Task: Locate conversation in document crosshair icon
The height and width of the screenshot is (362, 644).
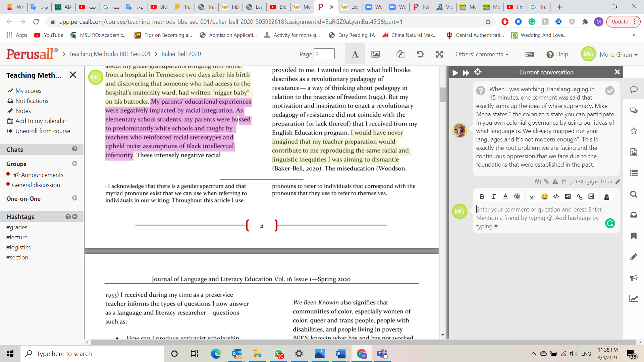Action: pyautogui.click(x=478, y=72)
